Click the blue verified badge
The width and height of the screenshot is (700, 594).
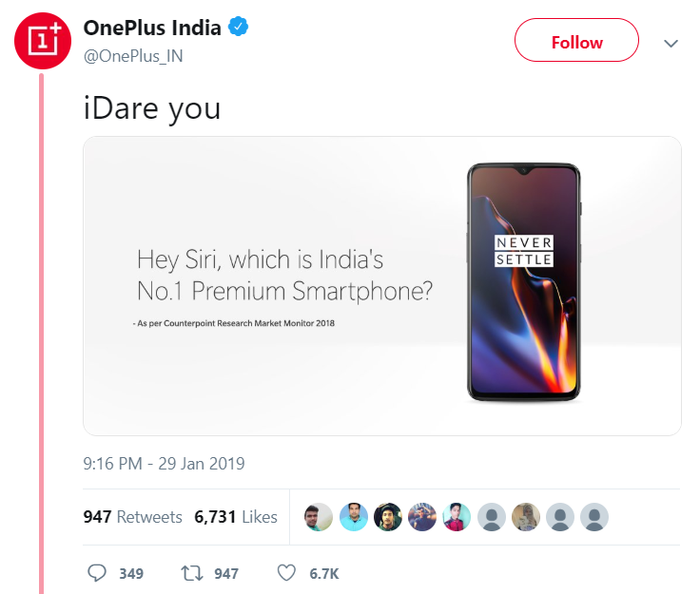coord(239,29)
